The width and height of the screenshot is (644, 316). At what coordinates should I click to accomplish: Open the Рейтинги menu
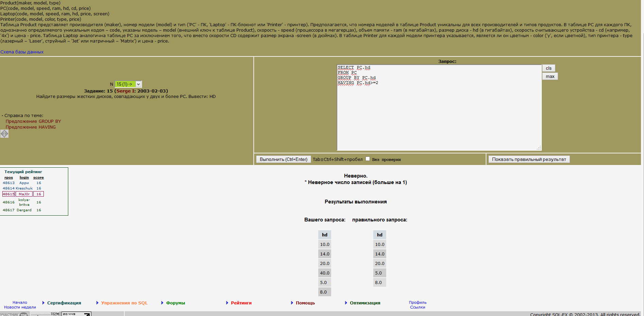241,303
